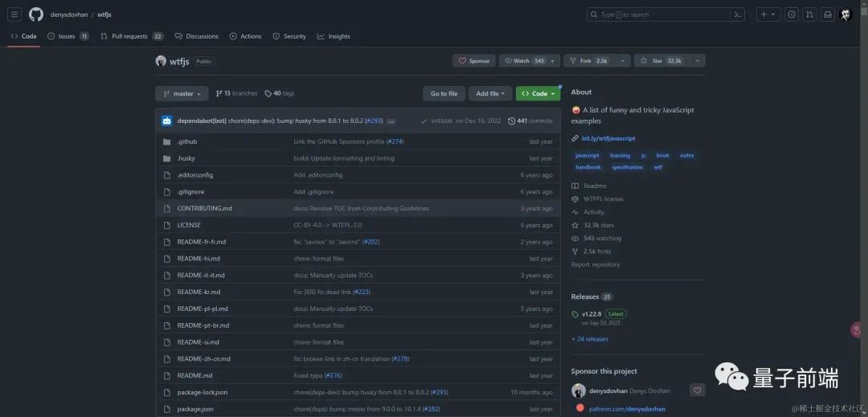Open the Add file dropdown
This screenshot has width=868, height=417.
pyautogui.click(x=490, y=94)
